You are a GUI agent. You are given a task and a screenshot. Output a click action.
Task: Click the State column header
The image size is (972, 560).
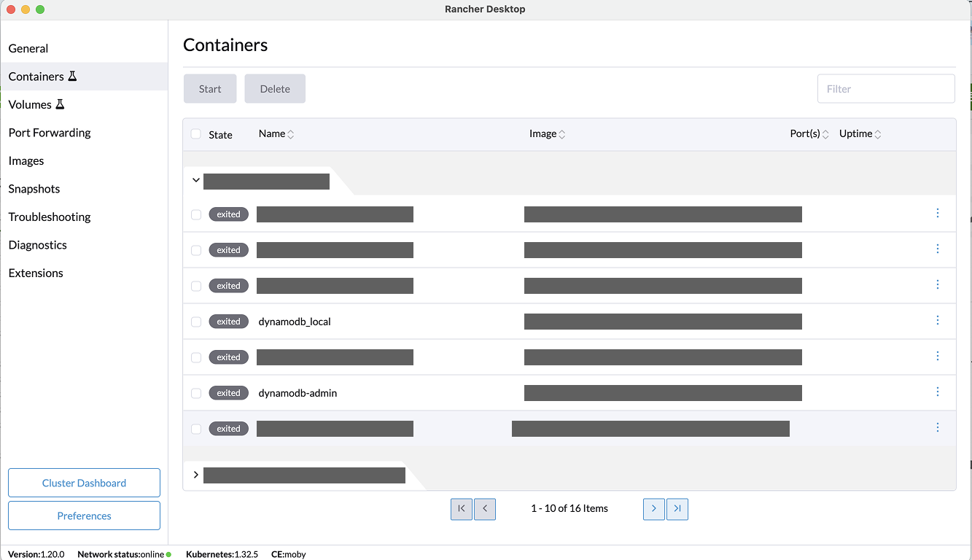point(220,135)
